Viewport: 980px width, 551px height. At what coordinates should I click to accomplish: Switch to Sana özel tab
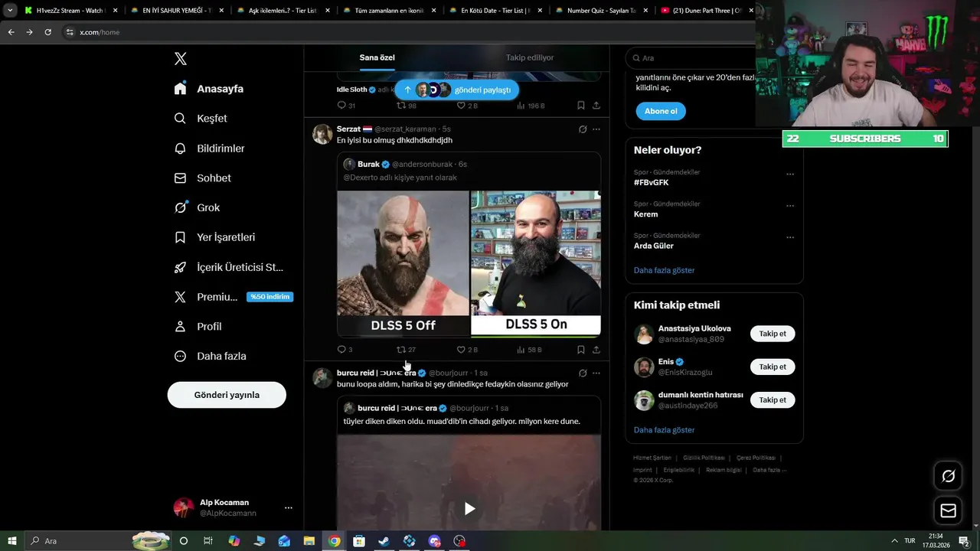(377, 57)
